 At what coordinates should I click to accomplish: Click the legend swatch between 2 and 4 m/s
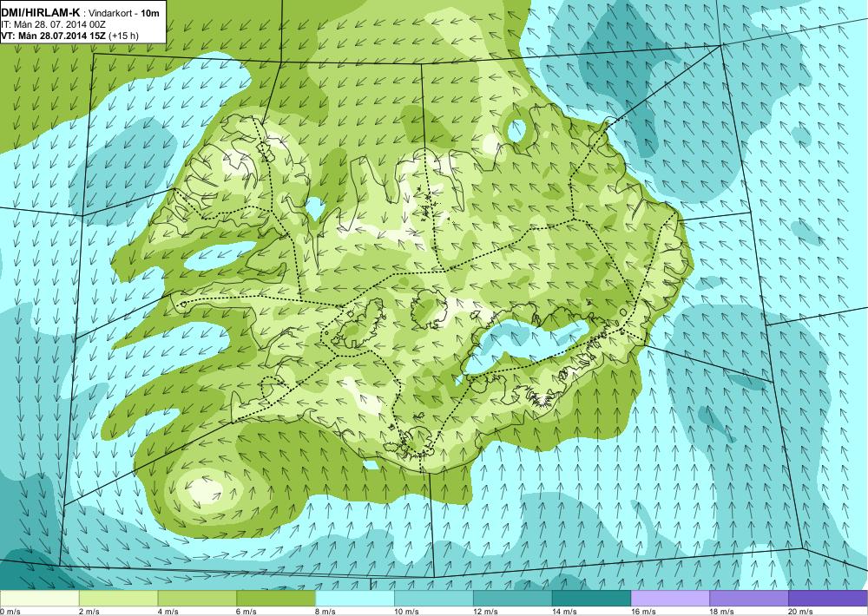click(118, 599)
